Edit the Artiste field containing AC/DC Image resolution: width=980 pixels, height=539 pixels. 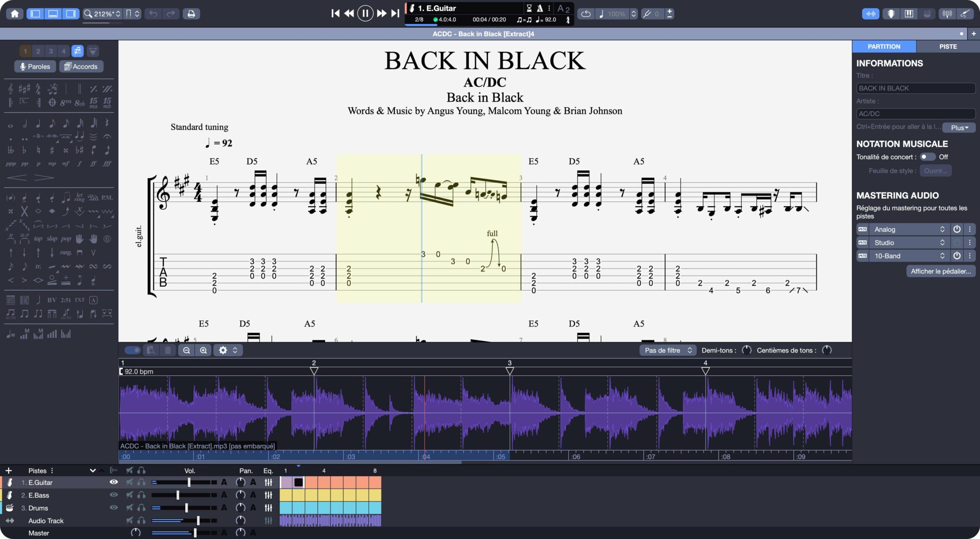[915, 113]
